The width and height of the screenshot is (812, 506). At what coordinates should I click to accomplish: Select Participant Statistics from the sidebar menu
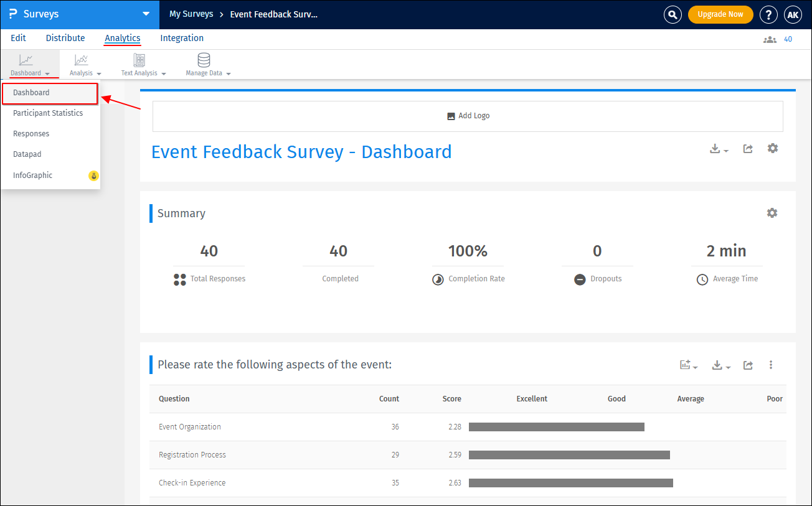tap(49, 113)
